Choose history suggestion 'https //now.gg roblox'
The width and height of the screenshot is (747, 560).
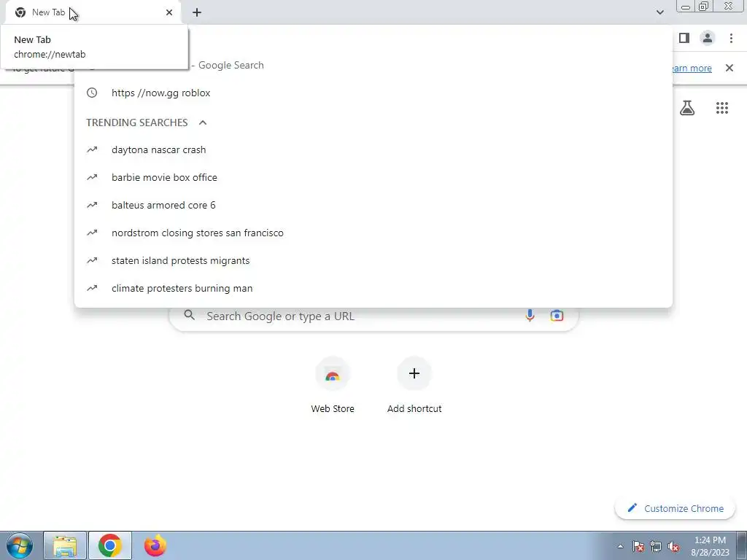point(373,93)
